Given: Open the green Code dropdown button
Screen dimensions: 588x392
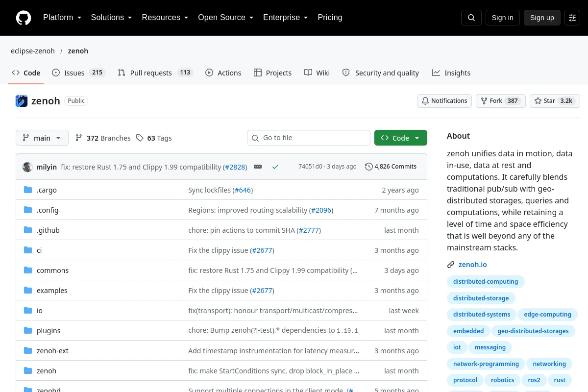Looking at the screenshot, I should coord(401,138).
